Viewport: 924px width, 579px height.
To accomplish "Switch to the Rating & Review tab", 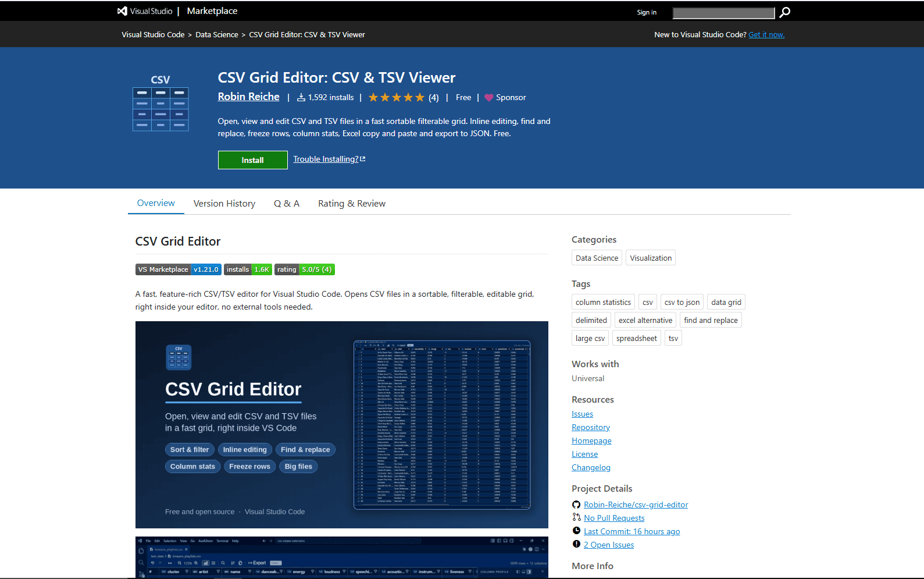I will tap(352, 204).
